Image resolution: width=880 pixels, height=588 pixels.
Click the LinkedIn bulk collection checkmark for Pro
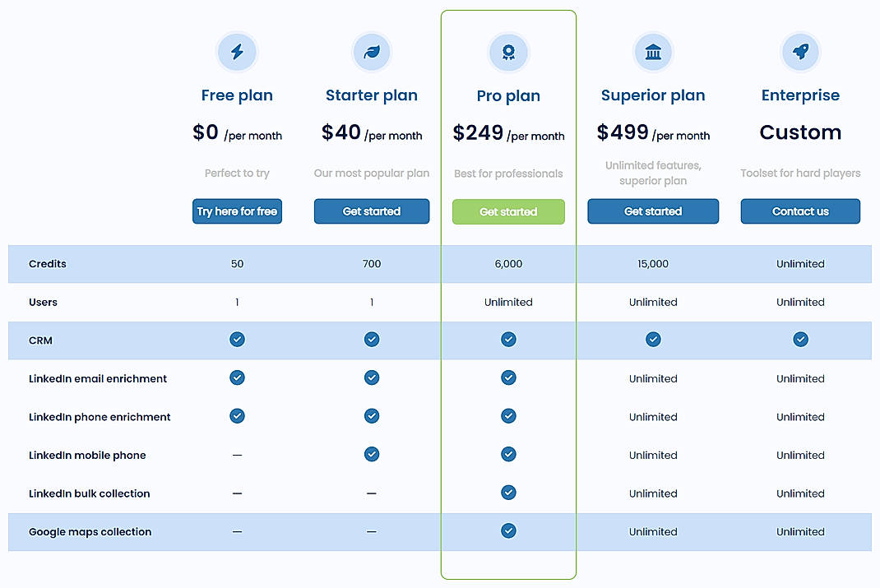508,493
